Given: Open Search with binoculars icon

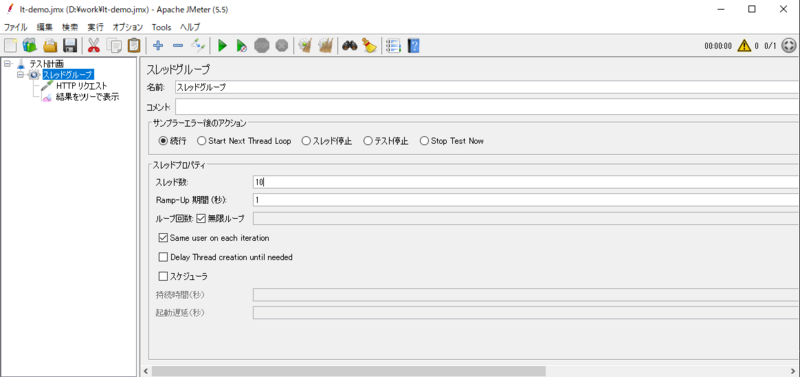Looking at the screenshot, I should pyautogui.click(x=349, y=46).
